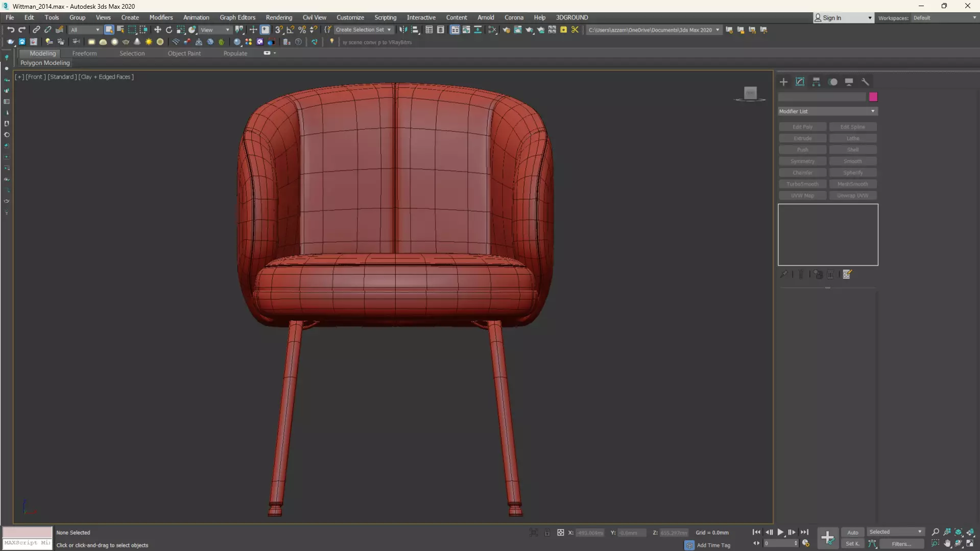980x551 pixels.
Task: Select the Select and Rotate tool
Action: click(169, 30)
